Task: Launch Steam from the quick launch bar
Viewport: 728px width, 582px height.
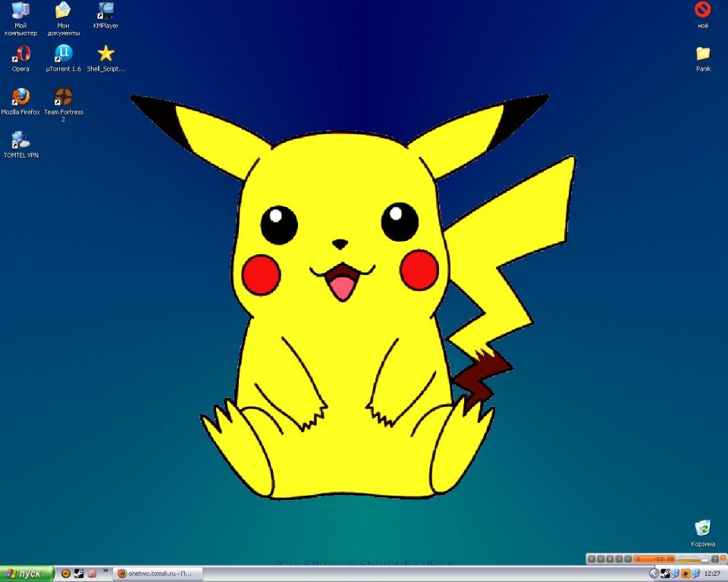Action: tap(79, 573)
